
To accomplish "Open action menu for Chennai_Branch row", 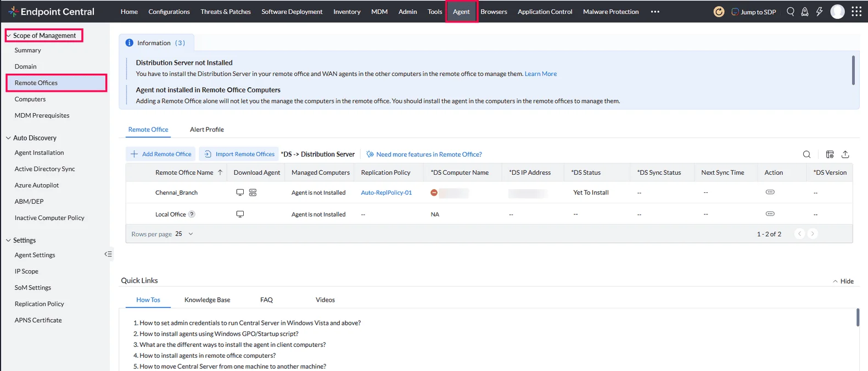I will click(x=770, y=192).
